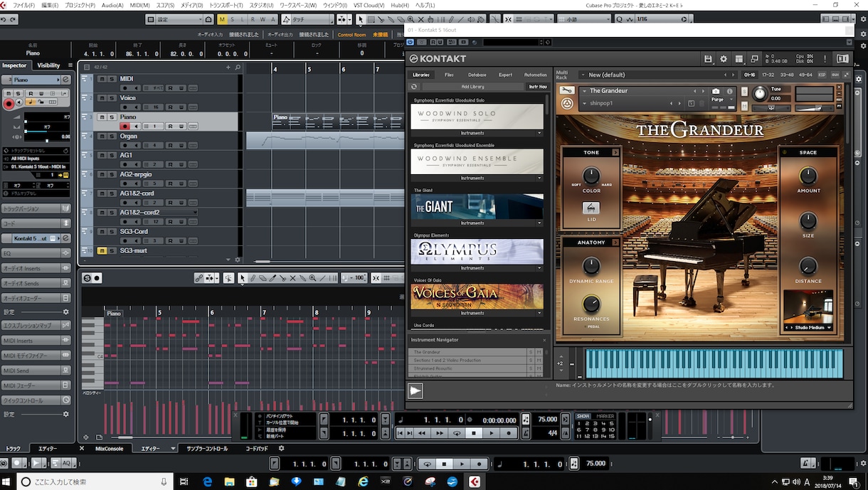Add track with plus icon in track list

point(228,68)
